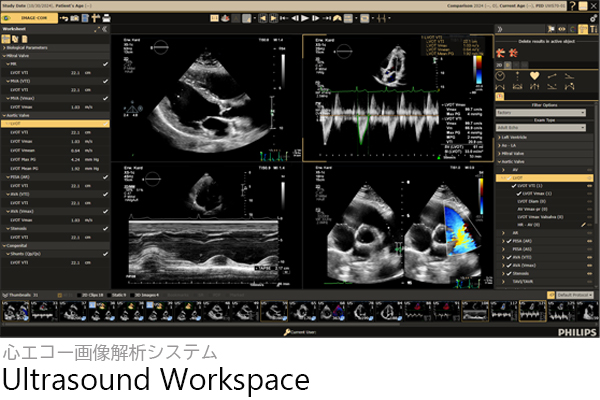This screenshot has height=400, width=600.
Task: Click the back arrow icon in top toolbar
Action: click(64, 18)
